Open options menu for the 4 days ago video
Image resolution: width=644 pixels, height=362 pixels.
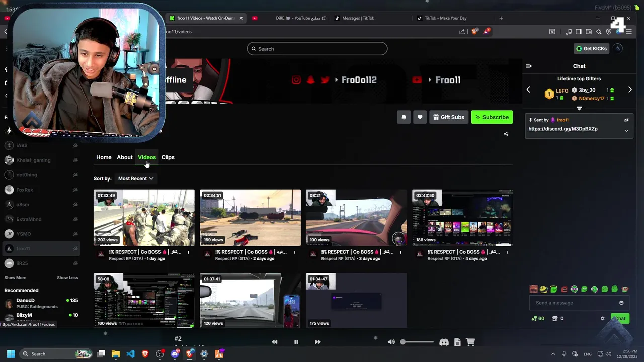click(507, 252)
